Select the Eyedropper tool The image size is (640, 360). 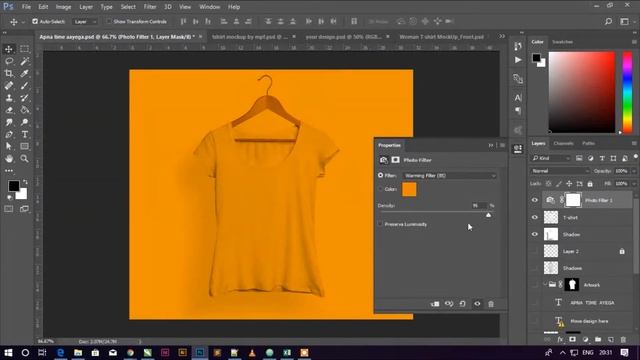(24, 73)
